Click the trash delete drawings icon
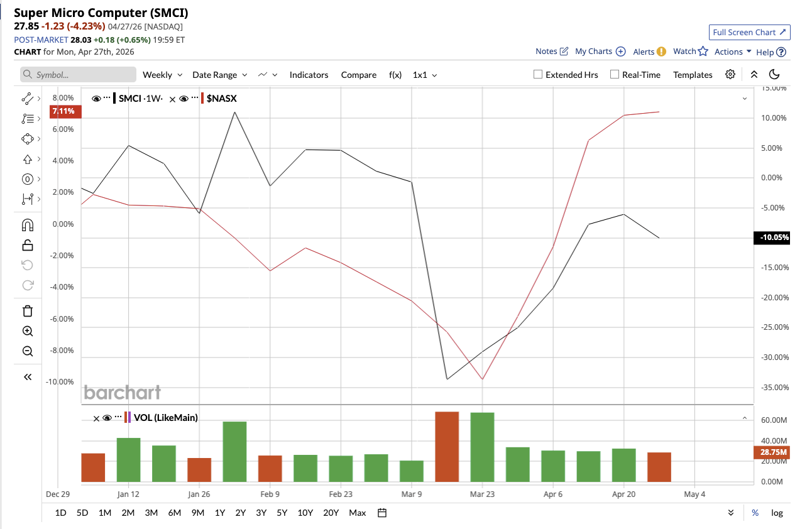The width and height of the screenshot is (812, 529). tap(28, 311)
